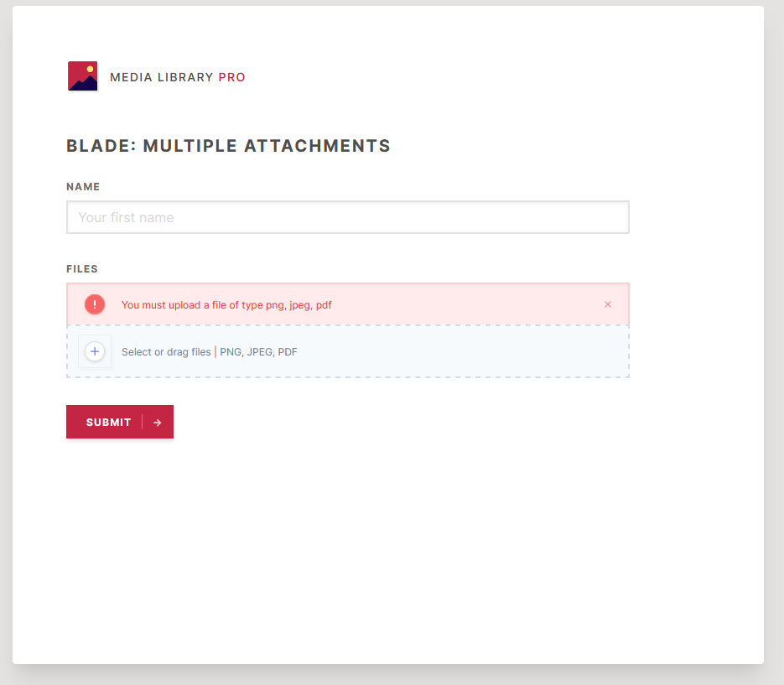Click the MEDIA LIBRARY PRO header link
The height and width of the screenshot is (685, 784).
(x=177, y=77)
